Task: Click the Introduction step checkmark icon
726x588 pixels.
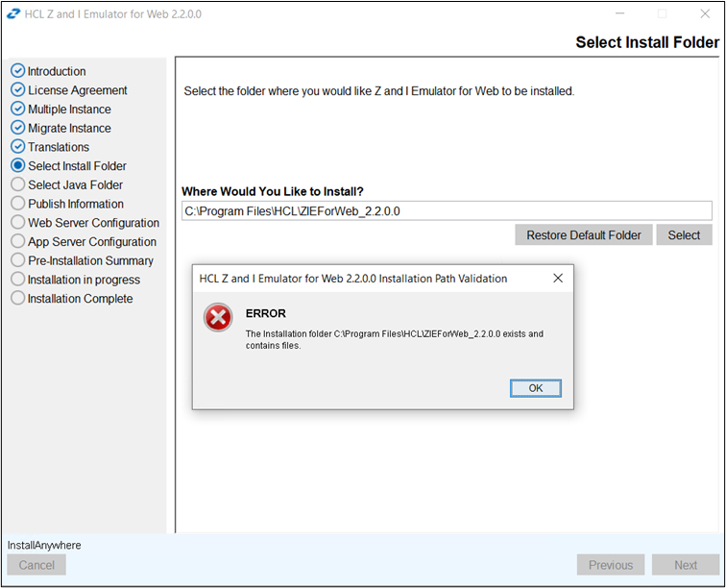Action: (x=17, y=71)
